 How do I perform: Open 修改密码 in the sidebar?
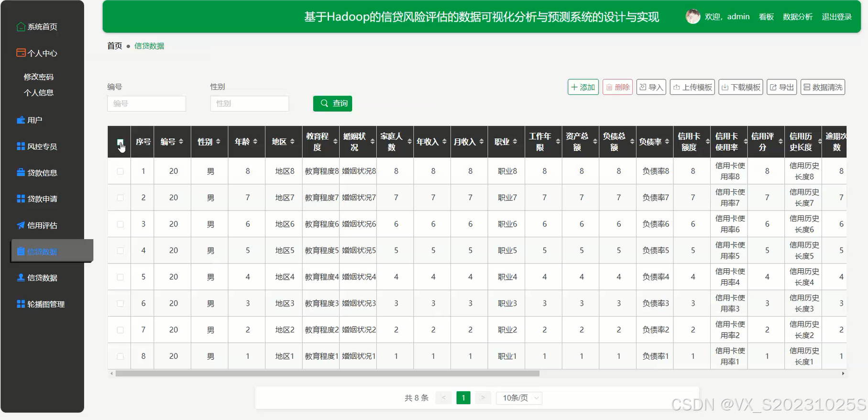coord(39,77)
